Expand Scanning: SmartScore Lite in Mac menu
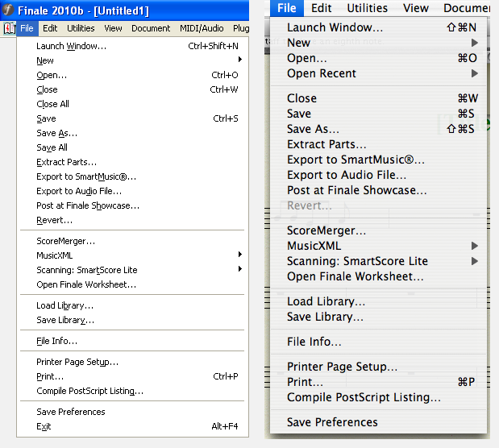Image resolution: width=499 pixels, height=448 pixels. pos(357,261)
